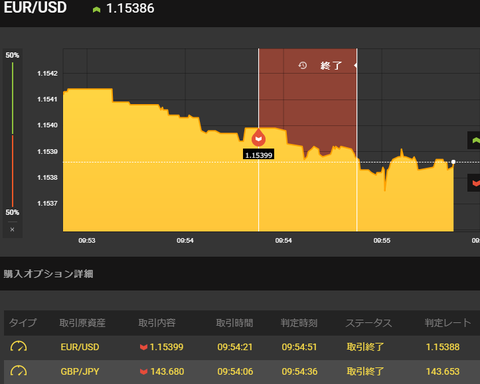This screenshot has width=480, height=384.
Task: Click the 1.1538 price axis label
Action: coord(47,177)
